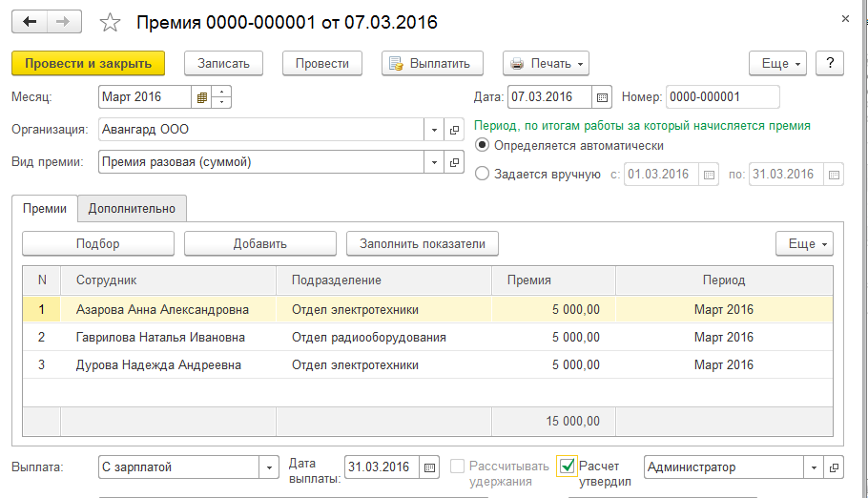This screenshot has width=868, height=498.
Task: Expand the Организация dropdown list
Action: tap(434, 130)
